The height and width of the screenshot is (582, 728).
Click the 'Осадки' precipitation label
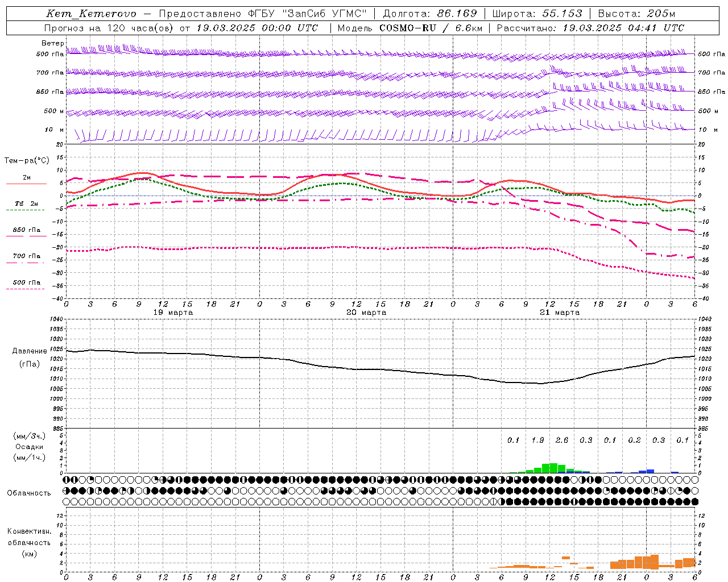(30, 447)
